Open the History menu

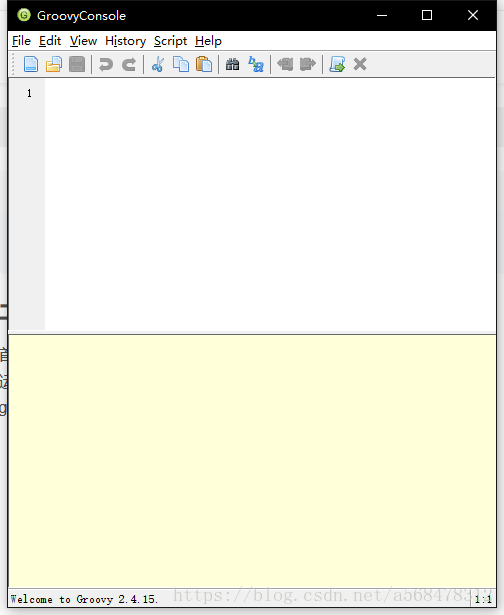coord(126,41)
